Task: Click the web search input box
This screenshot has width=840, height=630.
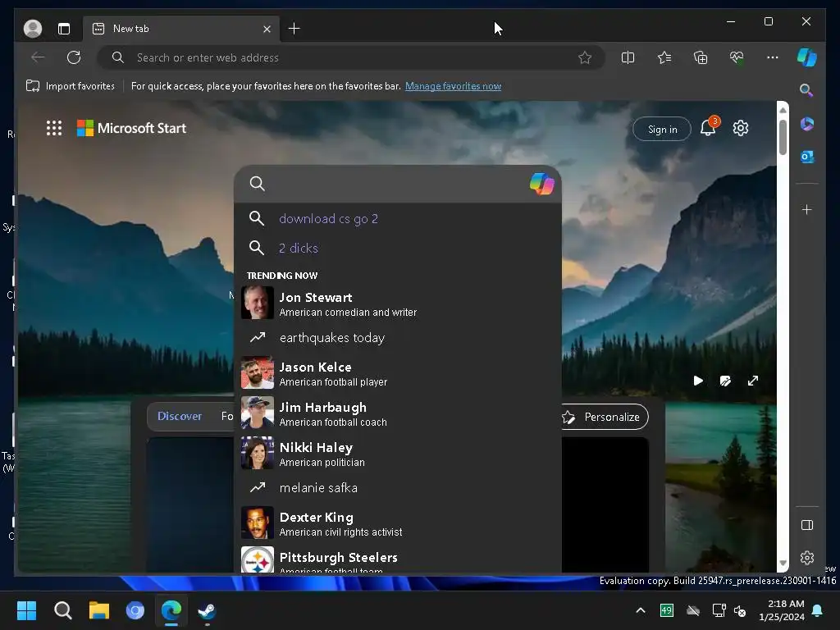Action: pyautogui.click(x=398, y=184)
